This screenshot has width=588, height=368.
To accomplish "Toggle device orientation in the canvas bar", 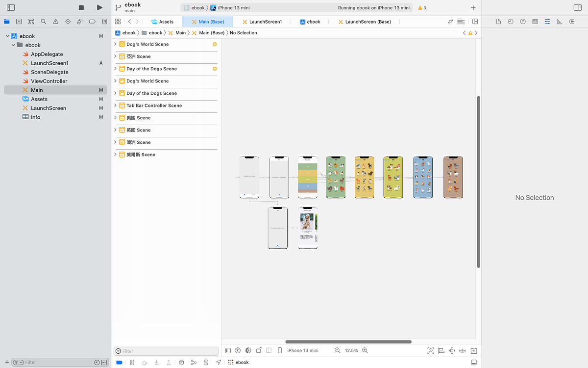I will (259, 350).
